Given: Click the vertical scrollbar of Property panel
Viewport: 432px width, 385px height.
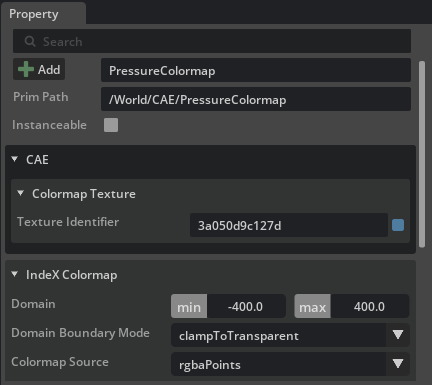Looking at the screenshot, I should click(422, 154).
